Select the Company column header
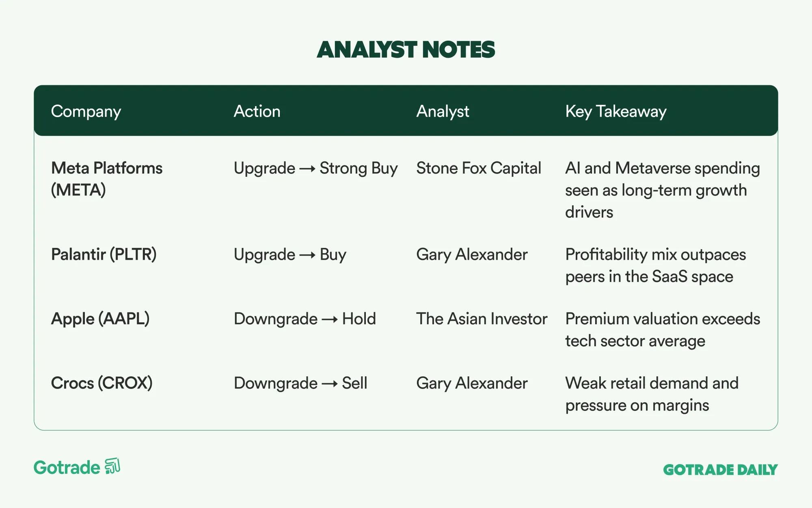812x508 pixels. (86, 111)
